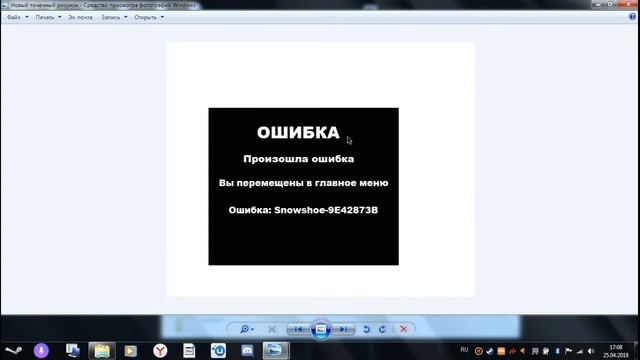Close the Photo Viewer window
Screen dimensions: 640x360
(x=629, y=4)
